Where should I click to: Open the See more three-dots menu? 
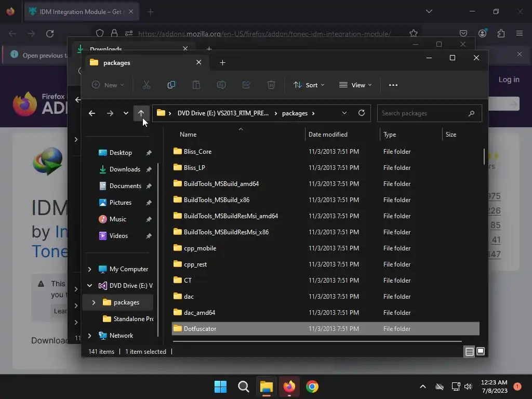coord(393,85)
